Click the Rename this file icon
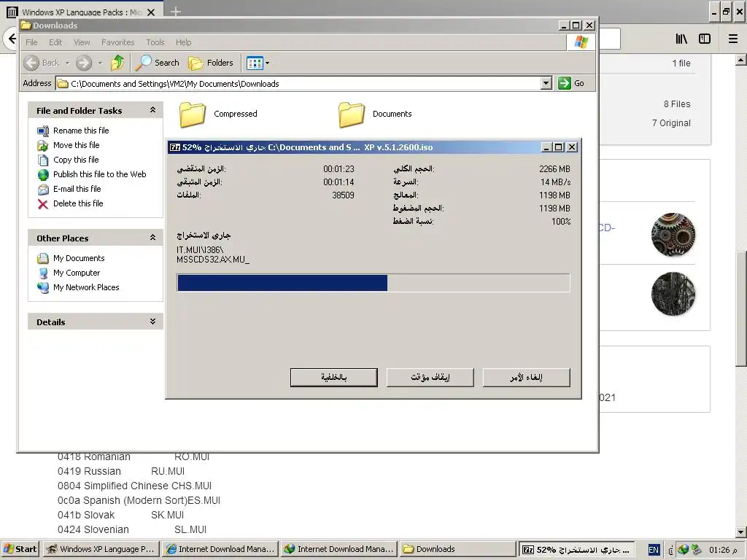747x560 pixels. tap(43, 131)
